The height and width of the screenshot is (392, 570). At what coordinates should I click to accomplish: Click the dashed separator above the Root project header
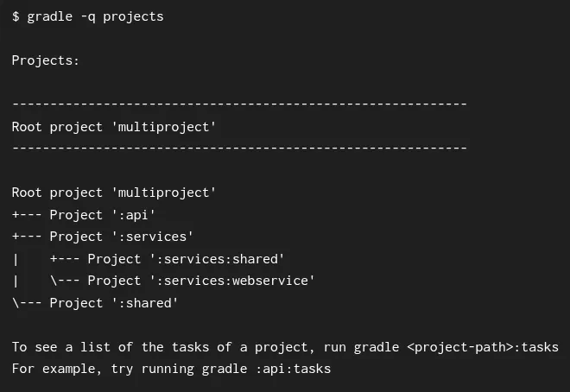pyautogui.click(x=239, y=104)
